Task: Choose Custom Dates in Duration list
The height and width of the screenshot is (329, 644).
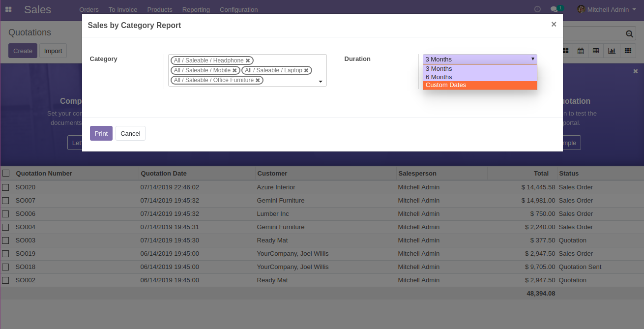Action: coord(479,86)
